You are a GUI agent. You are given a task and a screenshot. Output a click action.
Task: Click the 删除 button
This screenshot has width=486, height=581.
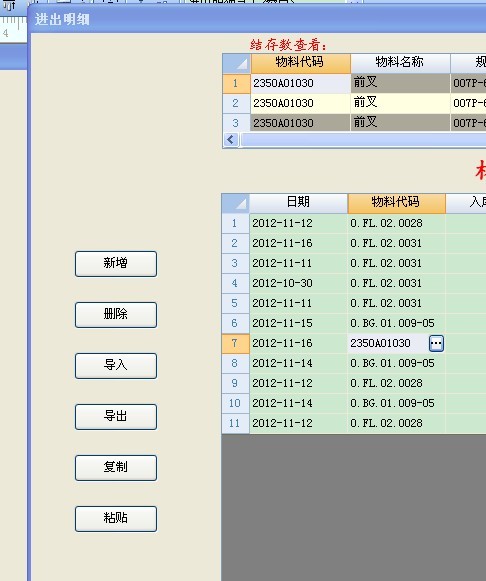[116, 315]
